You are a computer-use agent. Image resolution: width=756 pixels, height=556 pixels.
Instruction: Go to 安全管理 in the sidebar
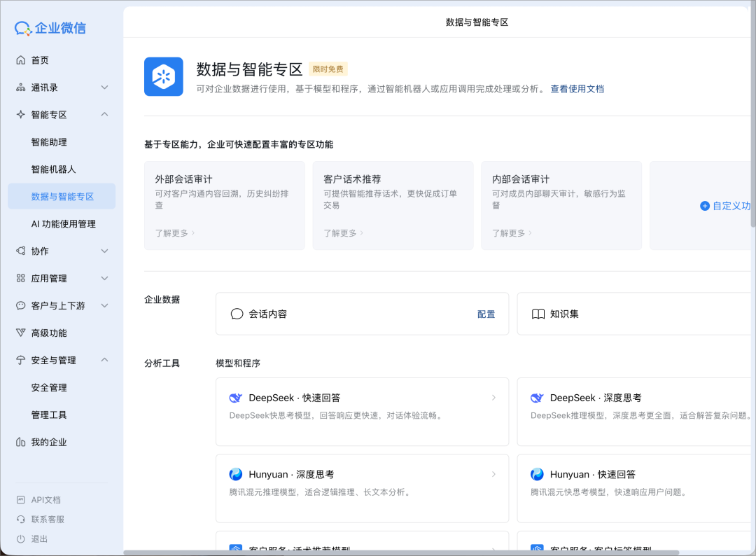[x=61, y=388]
